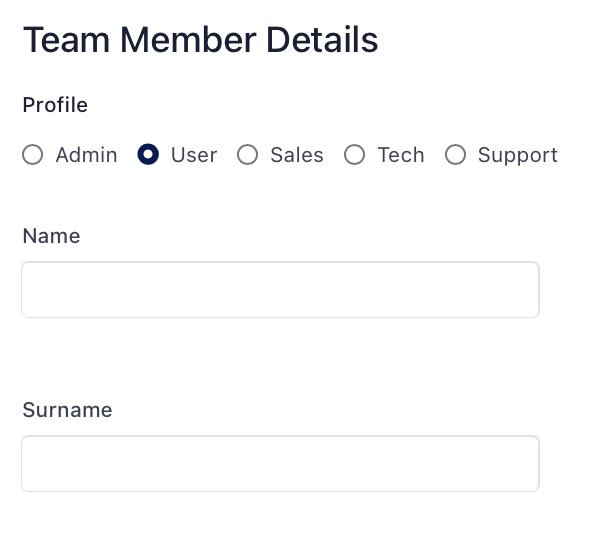This screenshot has height=538, width=614.
Task: Pick the Tech profile radio circle
Action: click(x=354, y=155)
